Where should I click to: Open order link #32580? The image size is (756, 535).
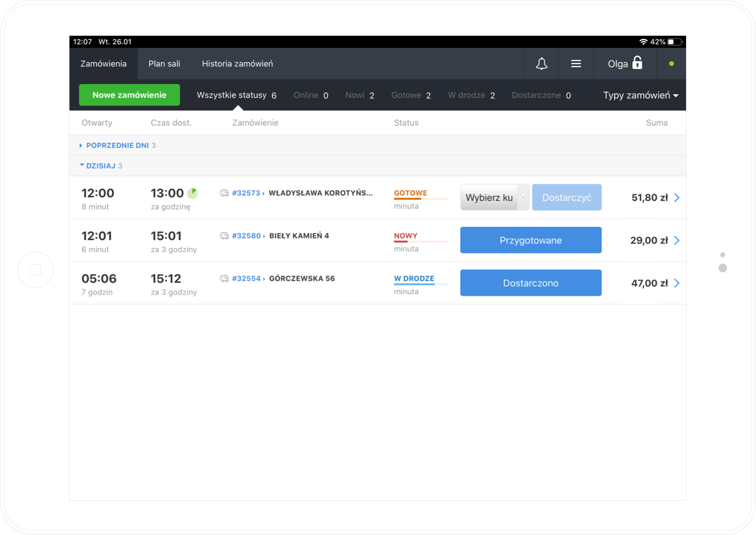(x=247, y=236)
